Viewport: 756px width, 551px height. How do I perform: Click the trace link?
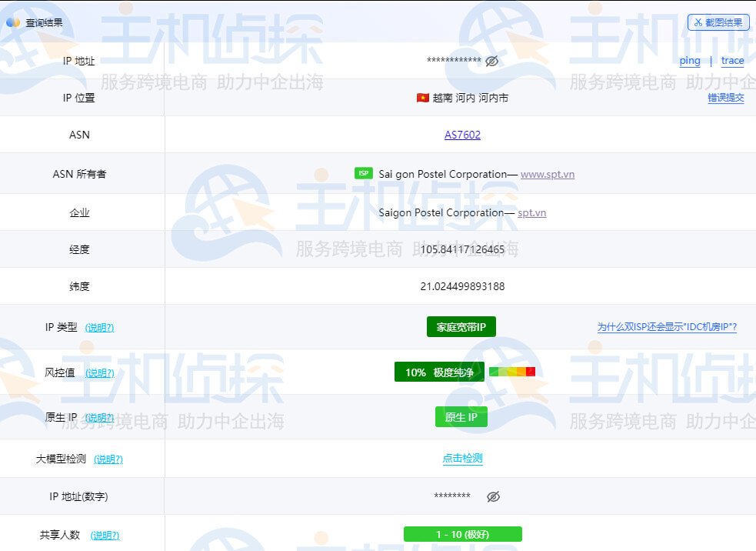732,60
